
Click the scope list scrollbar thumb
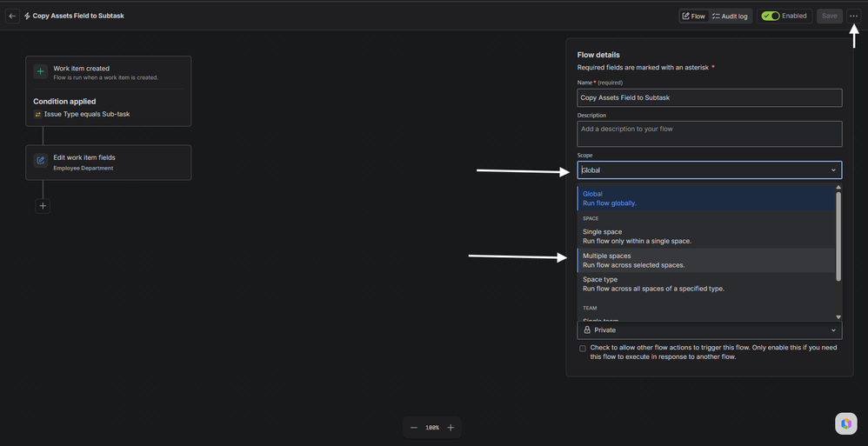click(838, 236)
